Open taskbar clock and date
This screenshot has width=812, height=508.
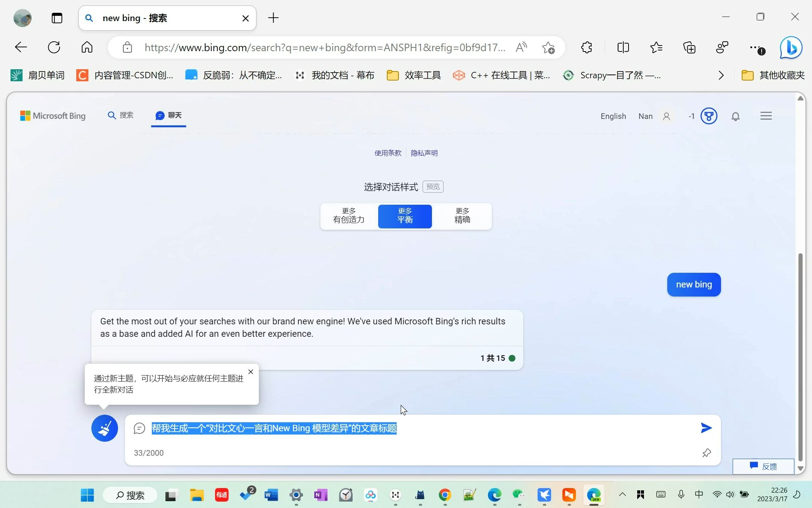[x=772, y=494]
